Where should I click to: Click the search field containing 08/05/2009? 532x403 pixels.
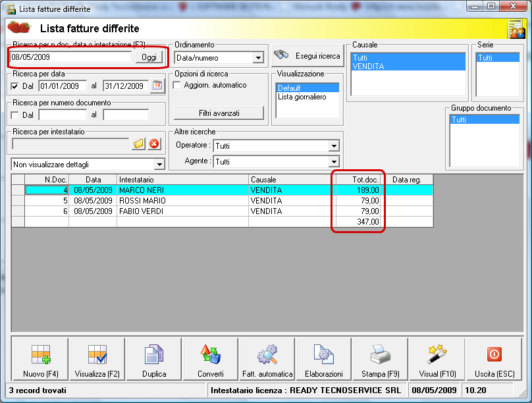[x=70, y=57]
